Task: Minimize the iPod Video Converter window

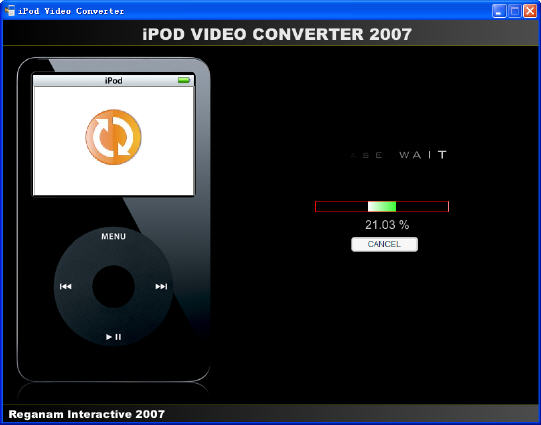Action: pyautogui.click(x=499, y=11)
